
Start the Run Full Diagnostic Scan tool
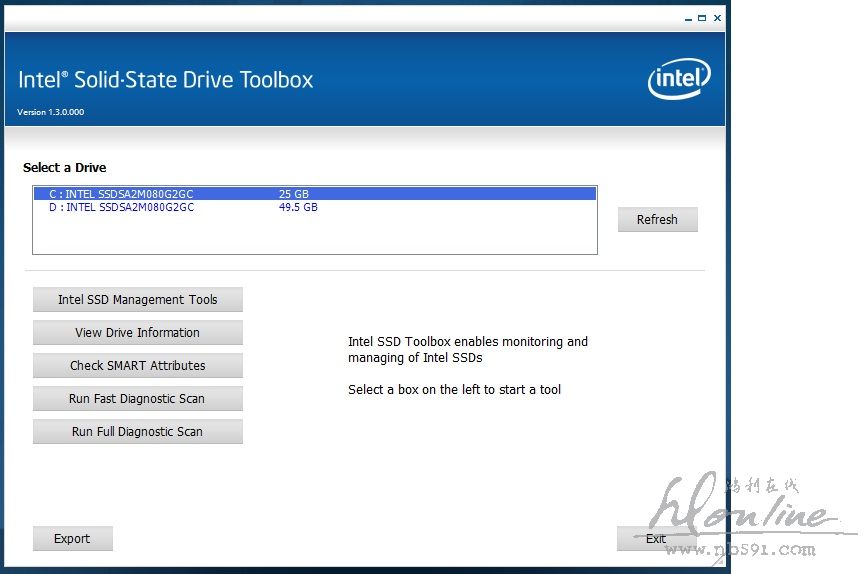click(x=137, y=431)
